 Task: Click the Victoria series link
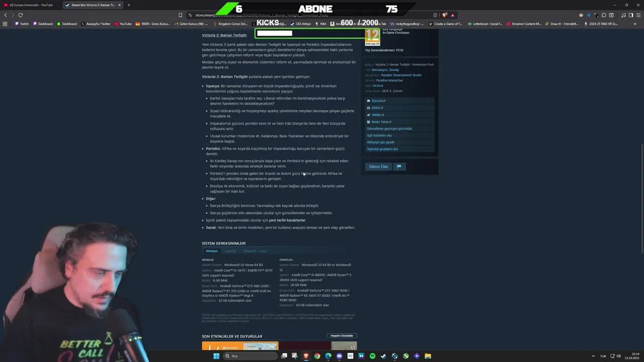tap(377, 86)
